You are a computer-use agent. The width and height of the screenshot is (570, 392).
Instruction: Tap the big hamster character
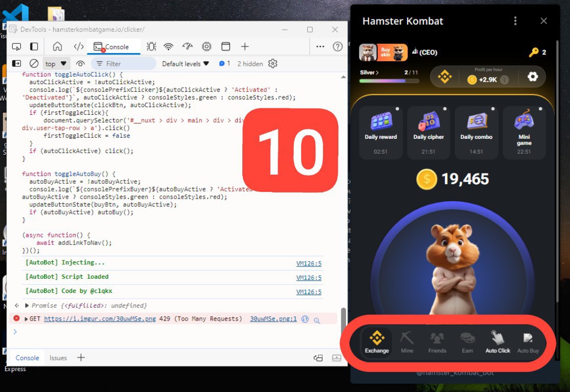(x=453, y=269)
